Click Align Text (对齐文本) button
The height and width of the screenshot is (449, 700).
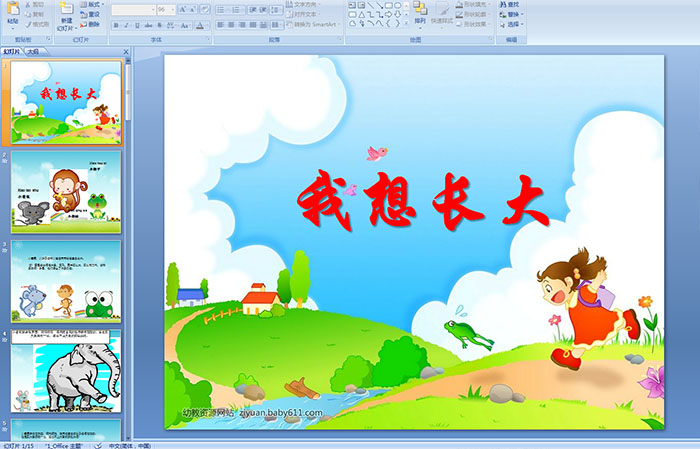301,14
